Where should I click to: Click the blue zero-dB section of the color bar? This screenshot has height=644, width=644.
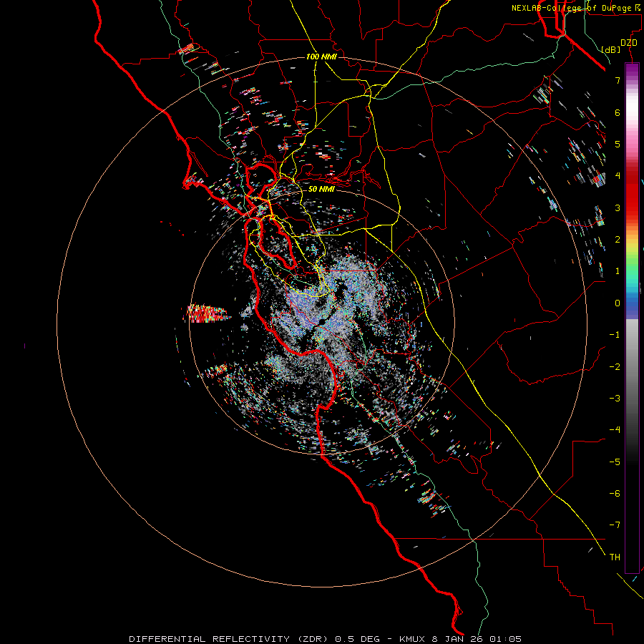tap(632, 306)
